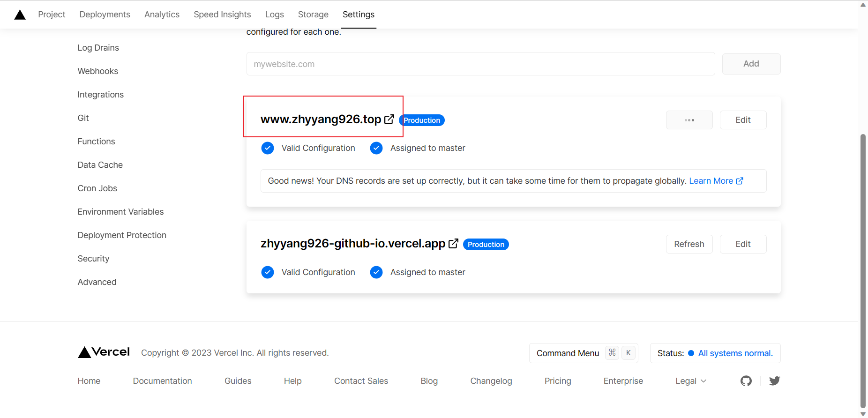The width and height of the screenshot is (868, 418).
Task: Click the Vercel triangle logo in top navigation
Action: (20, 15)
